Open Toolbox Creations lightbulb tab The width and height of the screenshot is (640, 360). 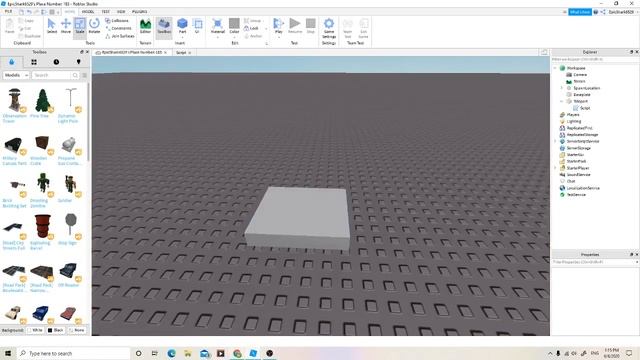coord(78,62)
